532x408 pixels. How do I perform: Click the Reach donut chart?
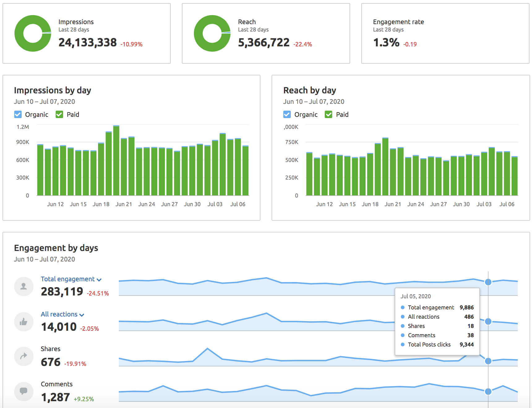point(212,33)
